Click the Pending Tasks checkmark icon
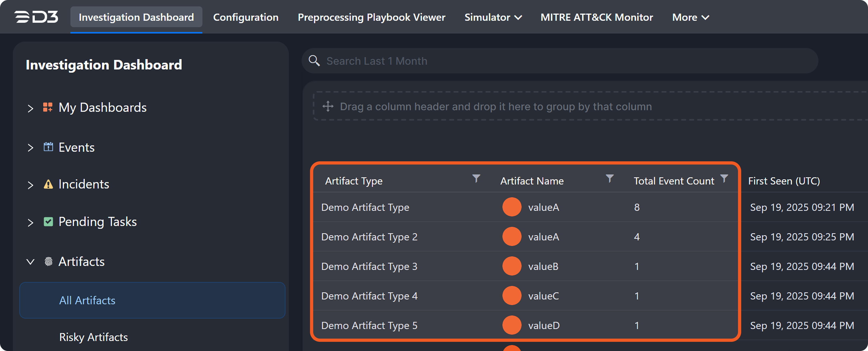 (x=48, y=221)
